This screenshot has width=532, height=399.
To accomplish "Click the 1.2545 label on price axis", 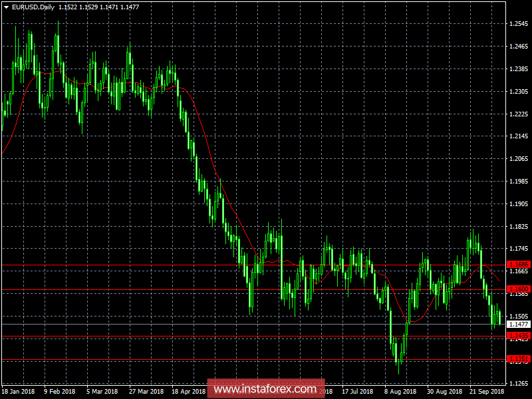I will [518, 24].
